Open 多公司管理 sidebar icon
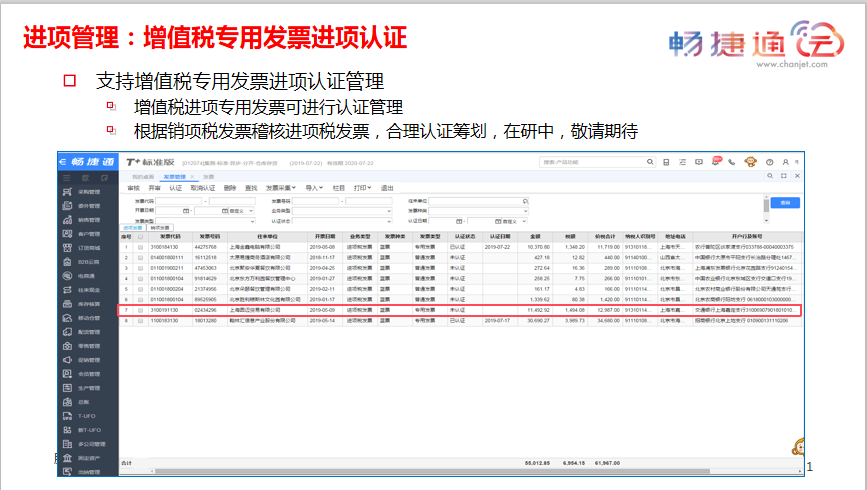Screen dimensions: 867x490 click(x=67, y=444)
